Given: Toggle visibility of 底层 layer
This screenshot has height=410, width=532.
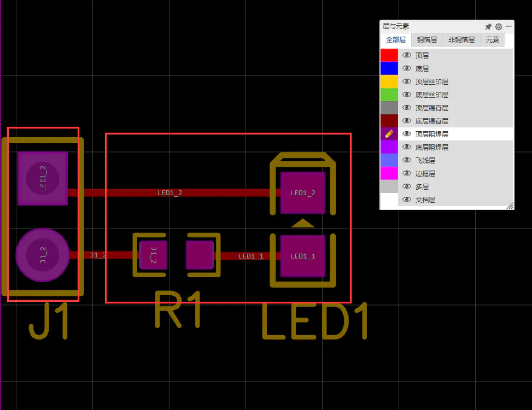Looking at the screenshot, I should point(406,68).
